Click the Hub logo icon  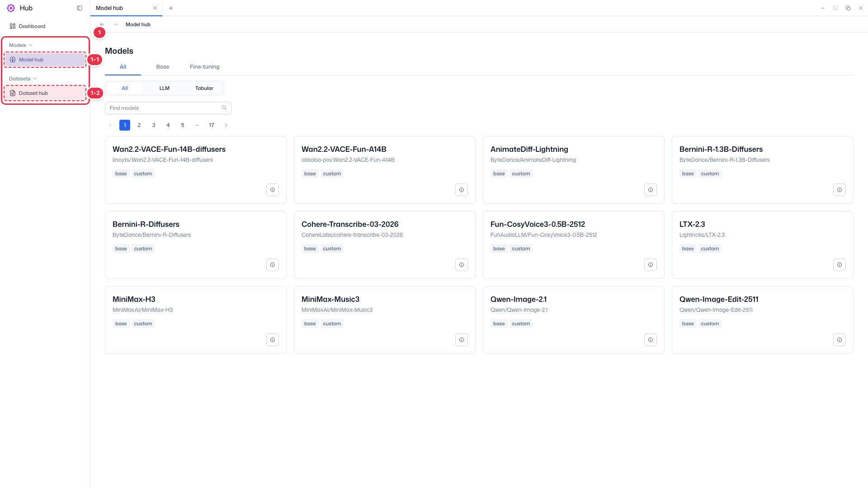coord(11,8)
